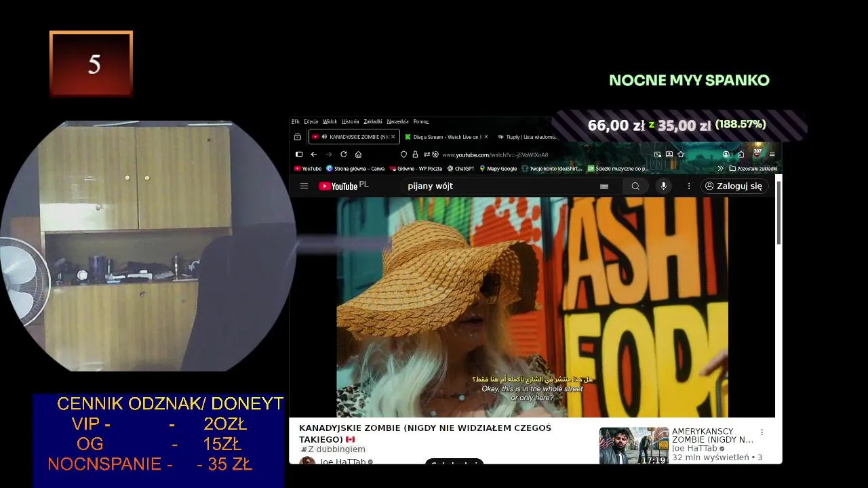
Task: Start voice search with the microphone
Action: coord(664,186)
